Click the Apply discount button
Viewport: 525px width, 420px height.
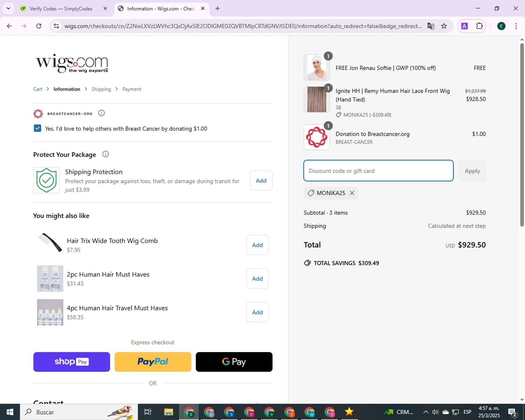point(472,171)
